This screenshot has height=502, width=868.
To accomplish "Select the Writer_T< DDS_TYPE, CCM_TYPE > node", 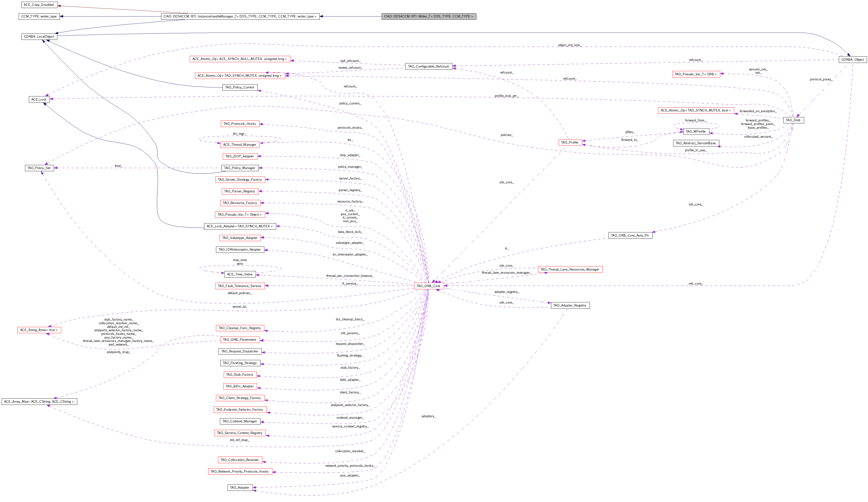I will (429, 17).
